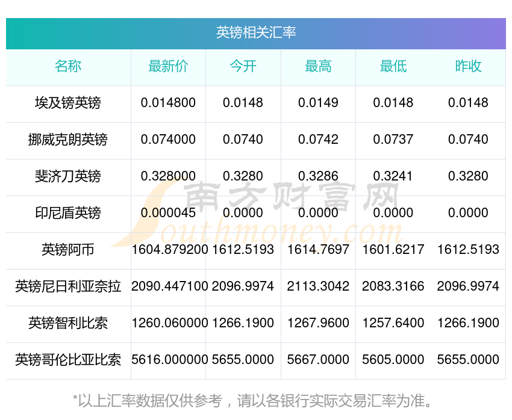Click the high value 0.3286
The image size is (512, 420).
(x=318, y=176)
